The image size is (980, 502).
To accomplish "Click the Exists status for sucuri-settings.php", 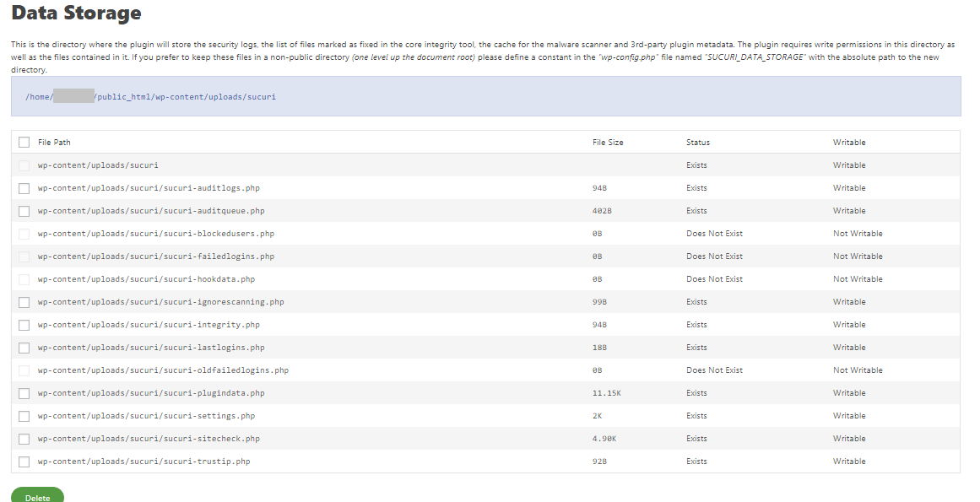I will (696, 416).
